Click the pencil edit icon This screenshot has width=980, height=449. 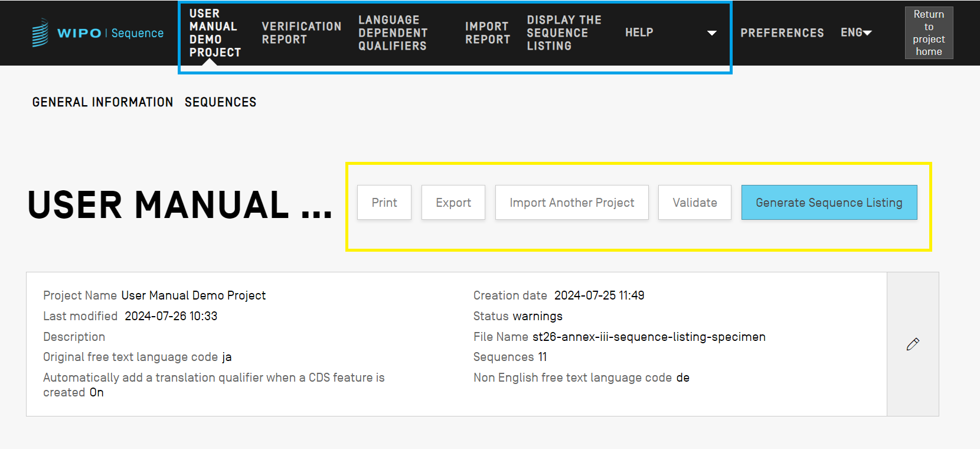[x=913, y=344]
